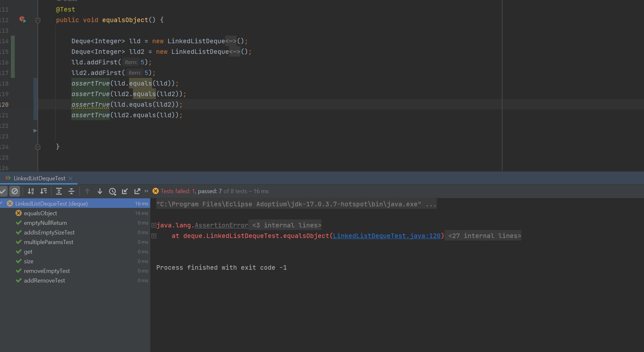
Task: Go to next failed test arrow
Action: pyautogui.click(x=100, y=191)
